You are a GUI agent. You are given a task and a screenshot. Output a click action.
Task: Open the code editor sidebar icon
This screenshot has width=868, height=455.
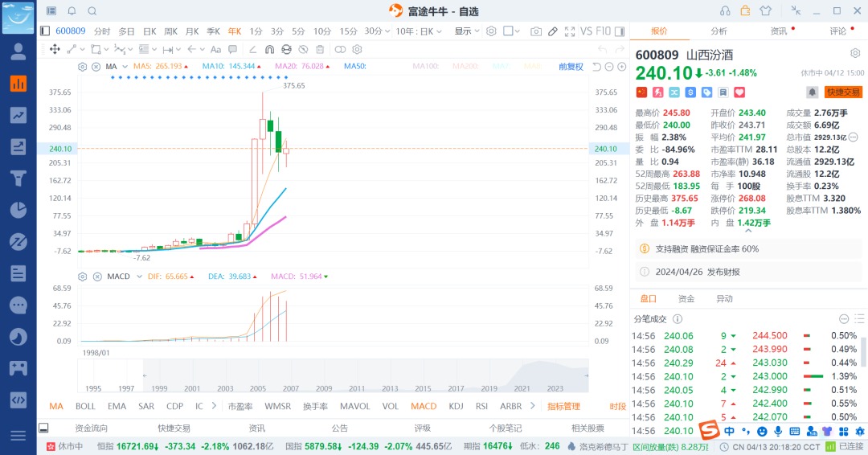point(18,400)
